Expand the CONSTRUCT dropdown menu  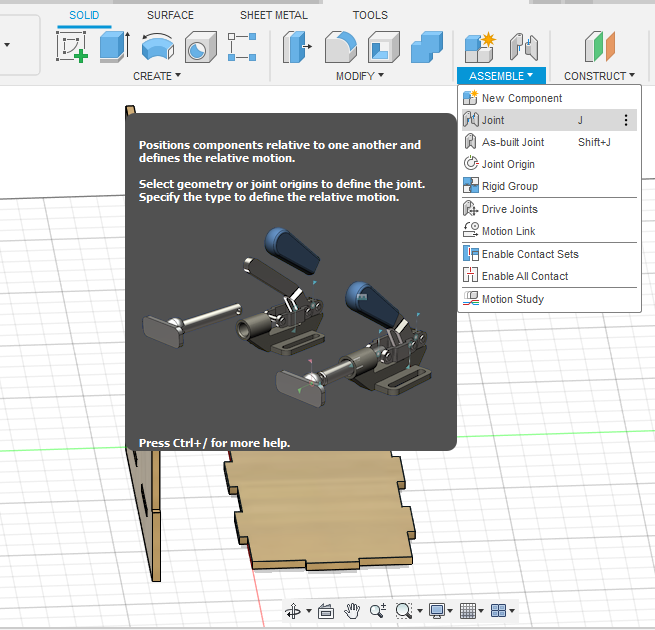(599, 76)
